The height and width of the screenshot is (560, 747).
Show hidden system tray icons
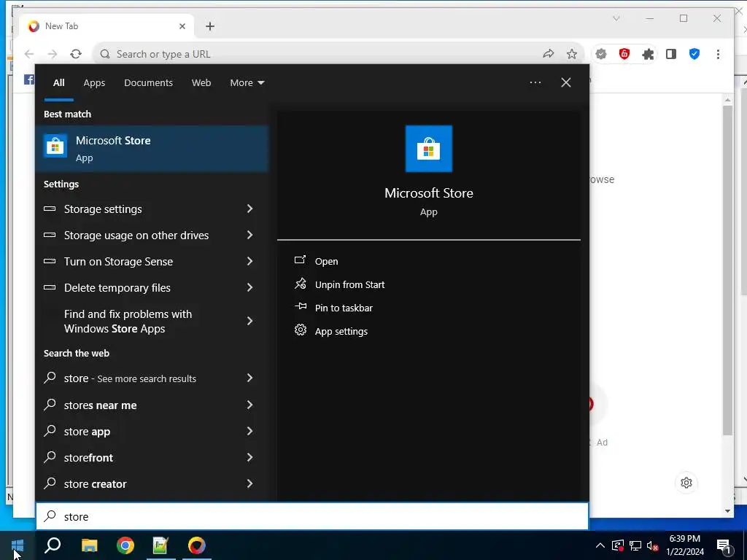[600, 545]
